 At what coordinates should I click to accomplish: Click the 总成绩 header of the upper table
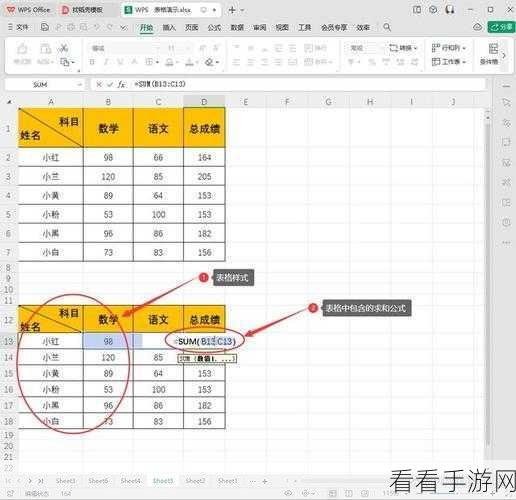(204, 128)
